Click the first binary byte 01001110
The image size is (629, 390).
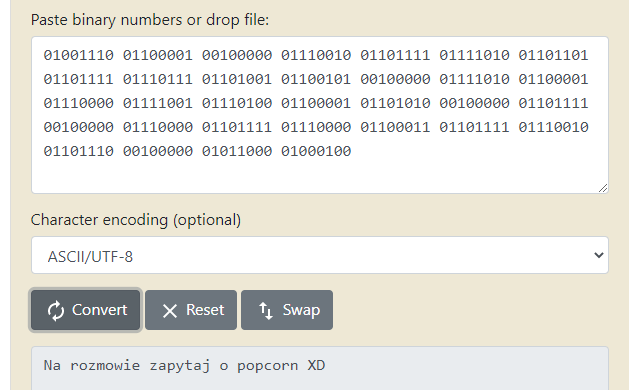[x=79, y=55]
